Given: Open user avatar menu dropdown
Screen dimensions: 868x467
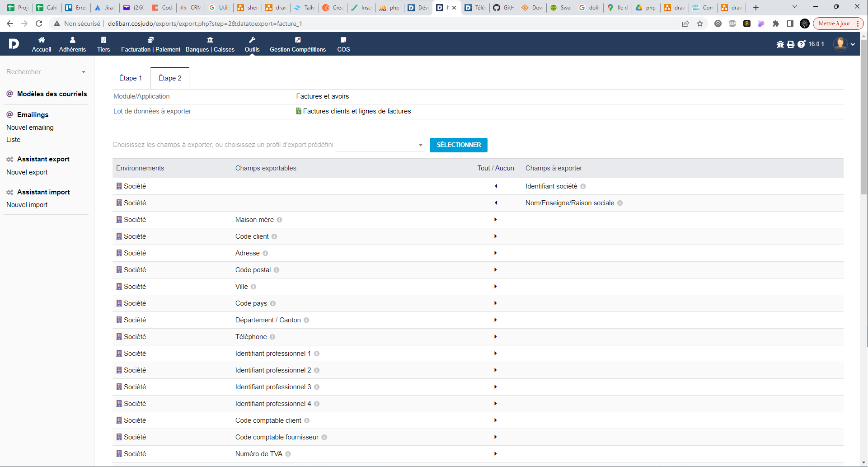Looking at the screenshot, I should coord(844,44).
